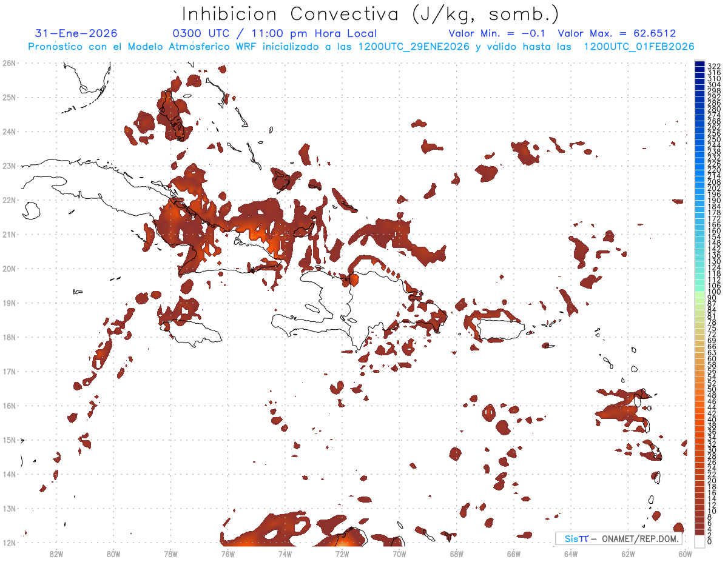Viewport: 728px width, 562px height.
Task: Click "0300 UTC / 11:00 pm Hora Local"
Action: pyautogui.click(x=274, y=34)
